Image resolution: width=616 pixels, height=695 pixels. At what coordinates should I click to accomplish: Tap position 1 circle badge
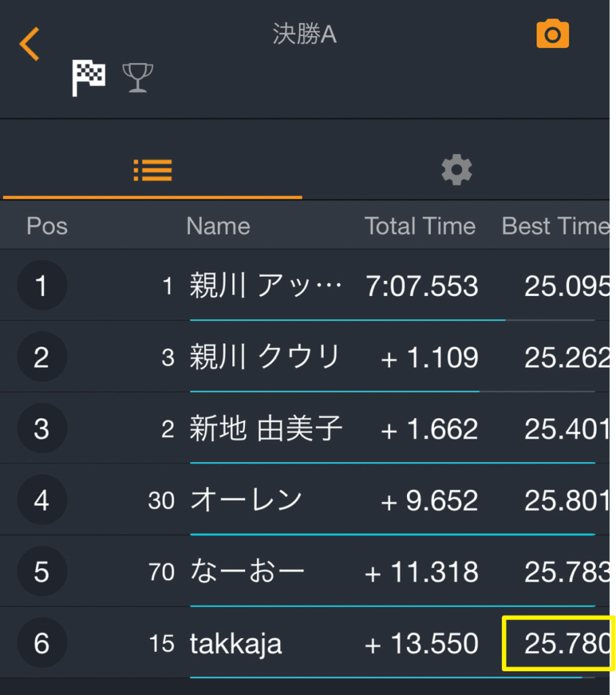(x=41, y=286)
